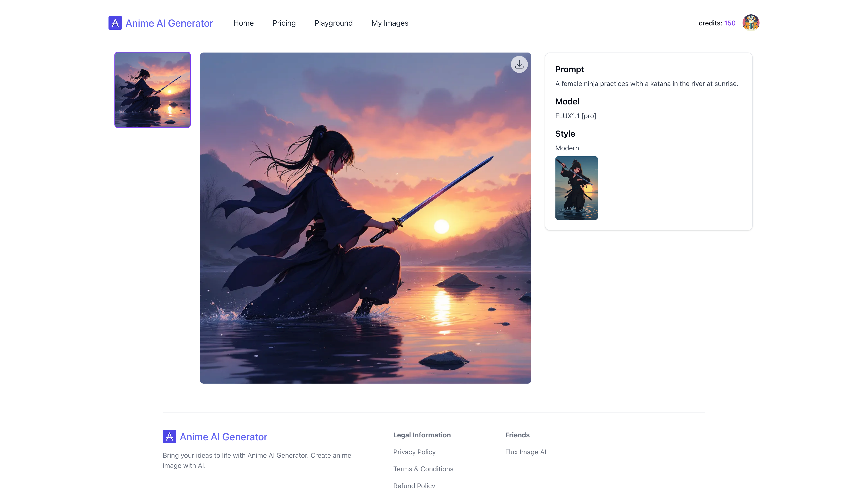Open the Refund Policy link
This screenshot has width=868, height=488.
click(414, 485)
